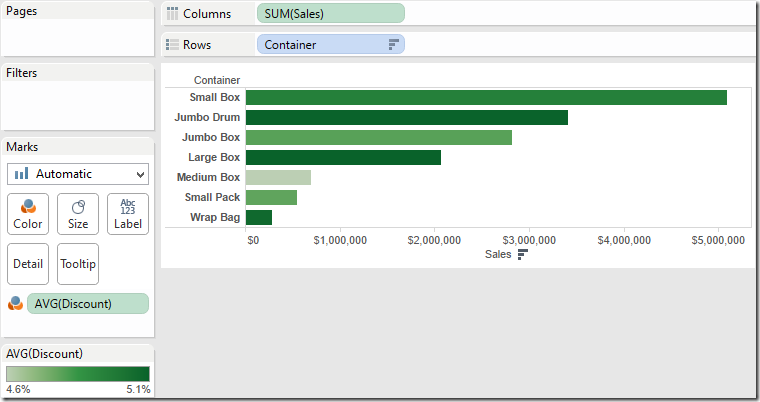Click the Columns shelf grid icon

click(173, 14)
